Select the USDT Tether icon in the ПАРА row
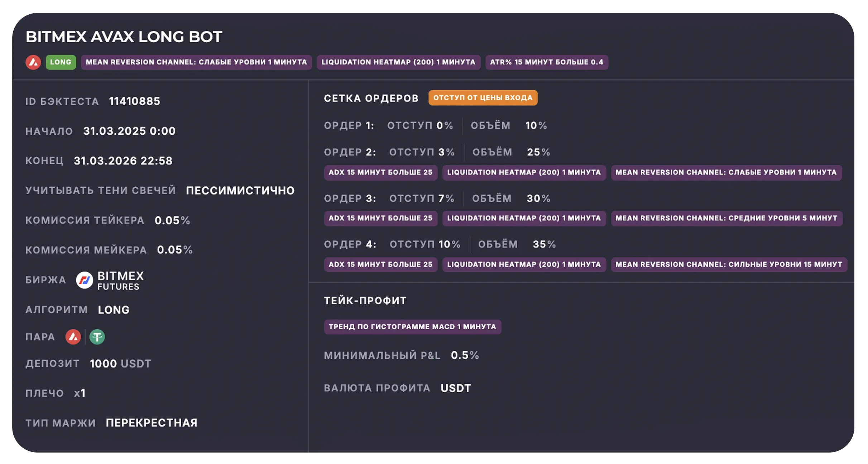 [97, 336]
